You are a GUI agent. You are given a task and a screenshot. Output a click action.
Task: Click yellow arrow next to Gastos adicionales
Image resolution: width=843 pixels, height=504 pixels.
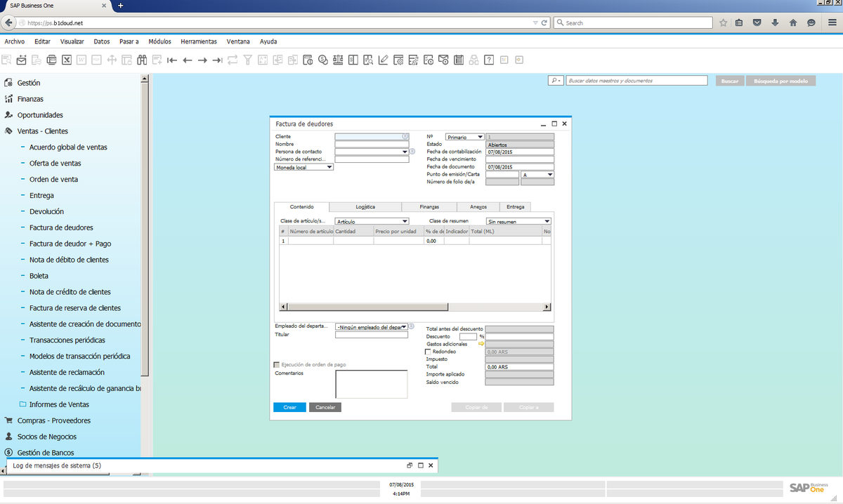click(481, 344)
